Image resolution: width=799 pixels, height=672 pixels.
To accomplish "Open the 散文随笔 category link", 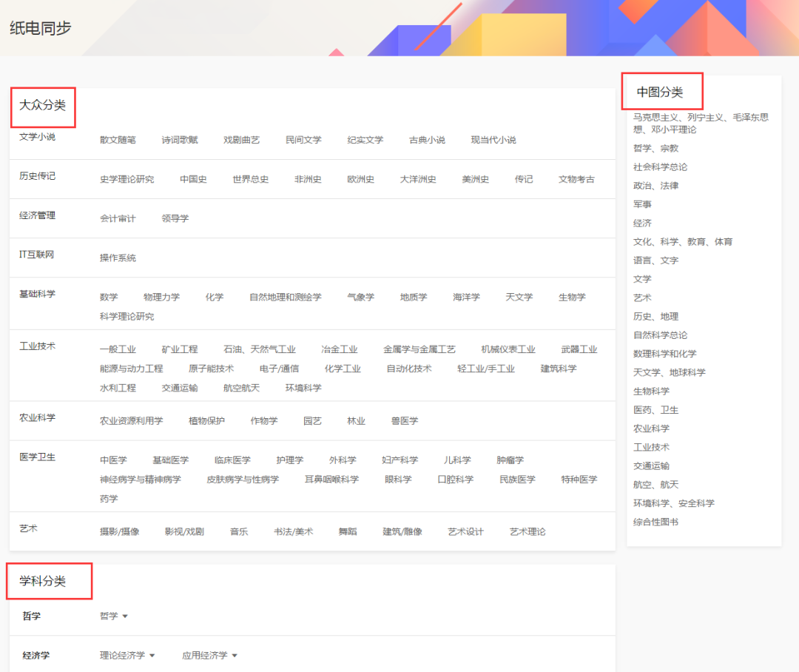I will point(117,140).
